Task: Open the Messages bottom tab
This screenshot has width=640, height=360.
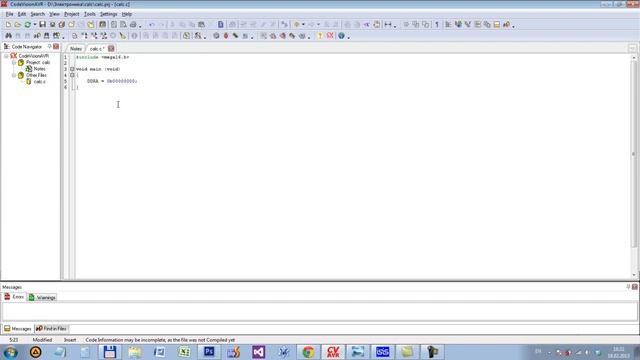Action: coord(18,329)
